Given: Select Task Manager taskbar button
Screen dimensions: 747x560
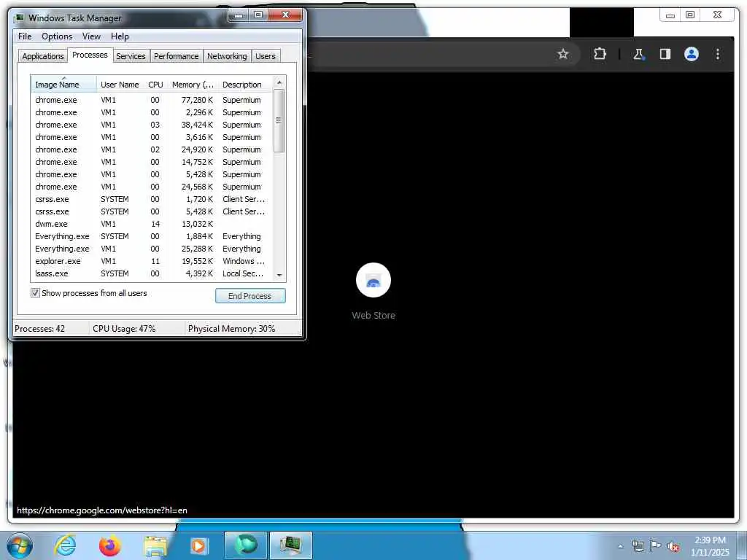Looking at the screenshot, I should [x=291, y=545].
